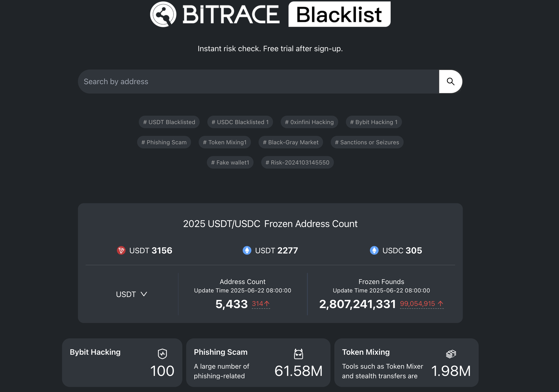Click the Address Count heading

(242, 282)
